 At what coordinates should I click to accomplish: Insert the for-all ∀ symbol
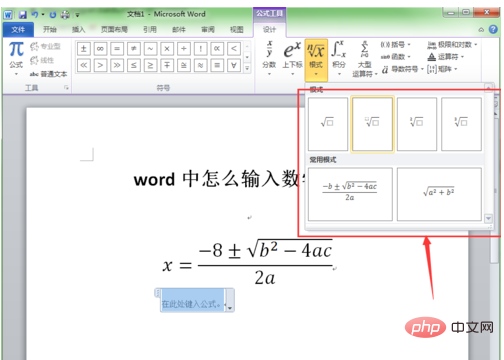click(234, 65)
